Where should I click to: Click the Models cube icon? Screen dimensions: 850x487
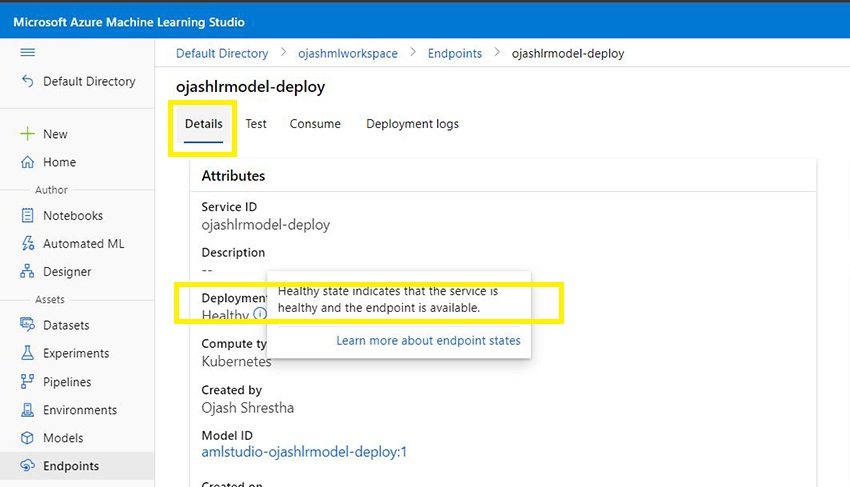coord(28,438)
